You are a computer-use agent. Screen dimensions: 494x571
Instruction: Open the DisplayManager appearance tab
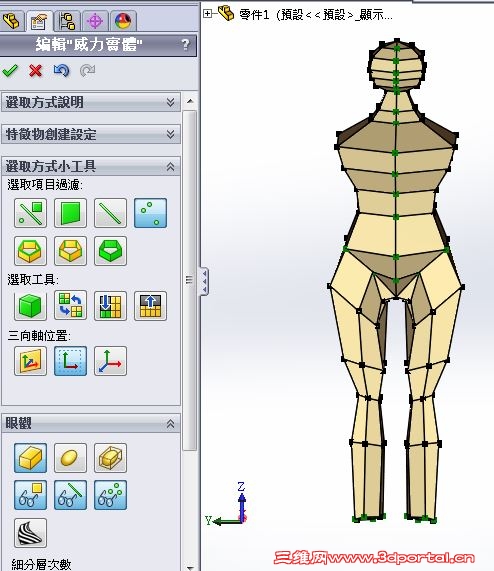click(x=123, y=21)
